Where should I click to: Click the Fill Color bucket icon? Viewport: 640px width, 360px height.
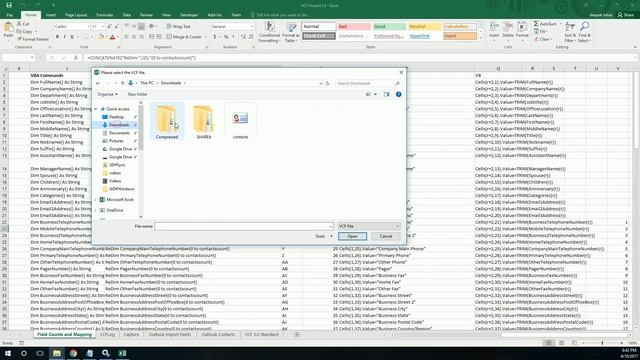(x=101, y=37)
